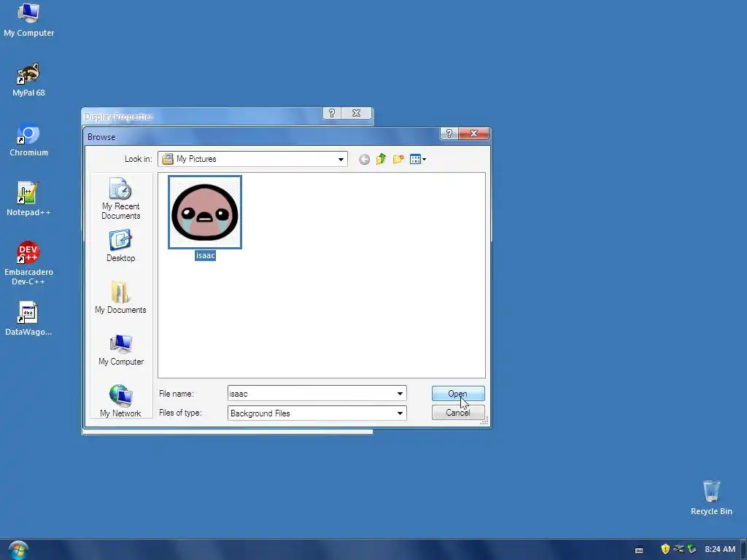Click the network connection tray icon
Screen dimensions: 747x560
[x=678, y=549]
